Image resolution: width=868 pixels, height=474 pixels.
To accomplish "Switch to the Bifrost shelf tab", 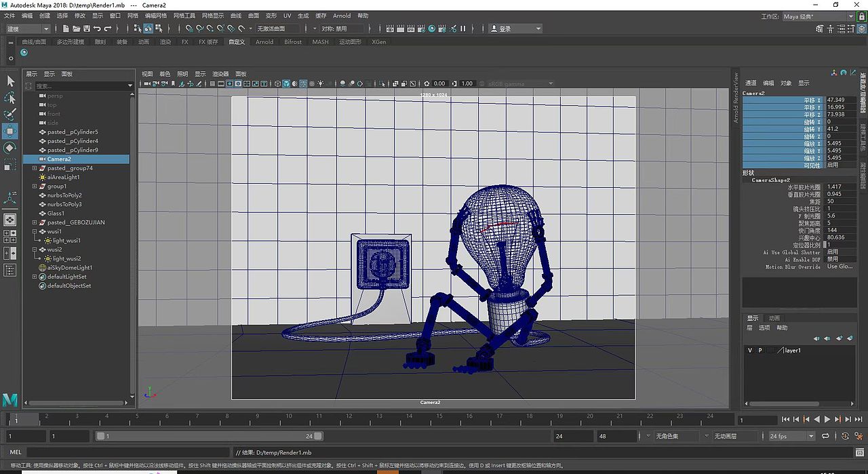I will point(293,41).
